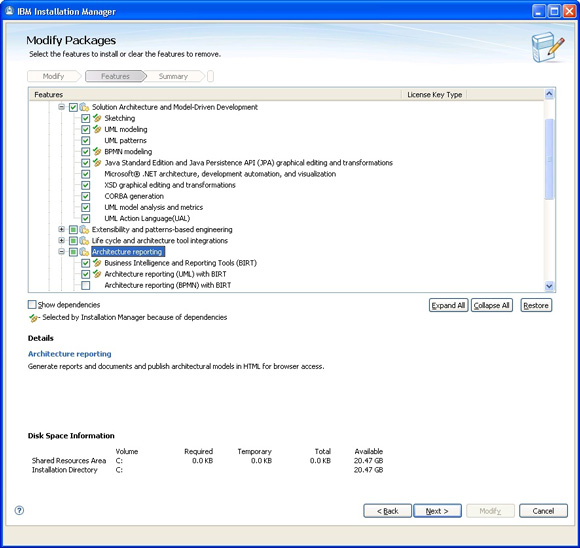
Task: Select Business Intelligence and Reporting Tools (BIRT)
Action: (x=181, y=263)
